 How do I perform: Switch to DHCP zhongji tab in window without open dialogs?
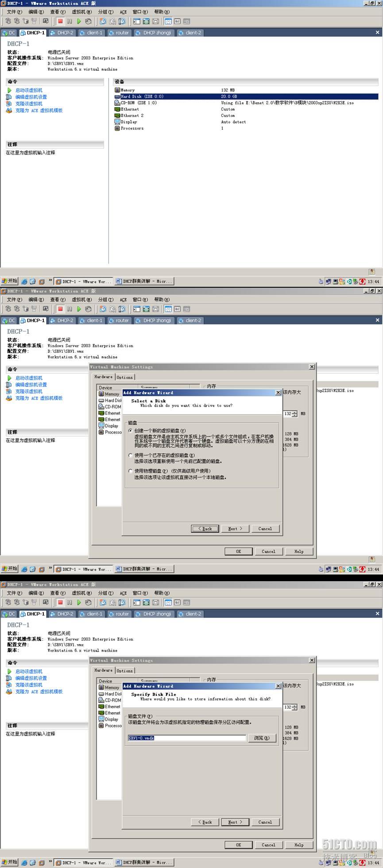[154, 33]
